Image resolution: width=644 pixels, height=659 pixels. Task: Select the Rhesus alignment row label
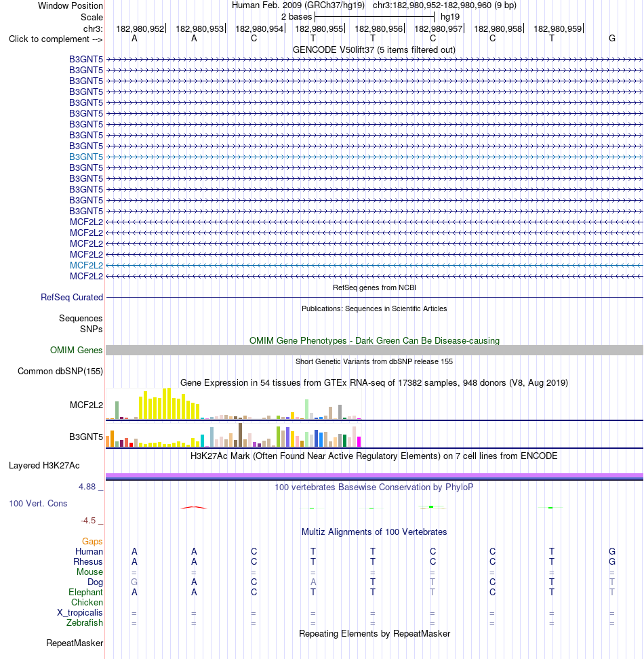coord(88,561)
